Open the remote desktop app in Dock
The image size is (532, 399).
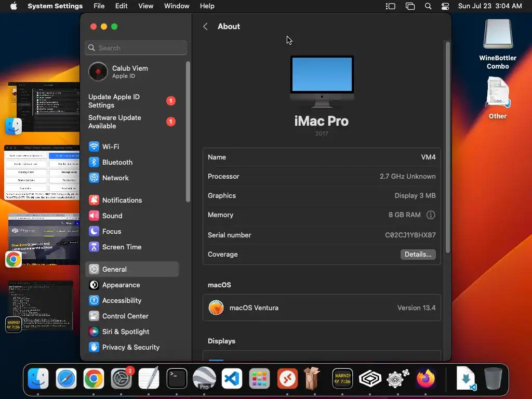tap(287, 378)
